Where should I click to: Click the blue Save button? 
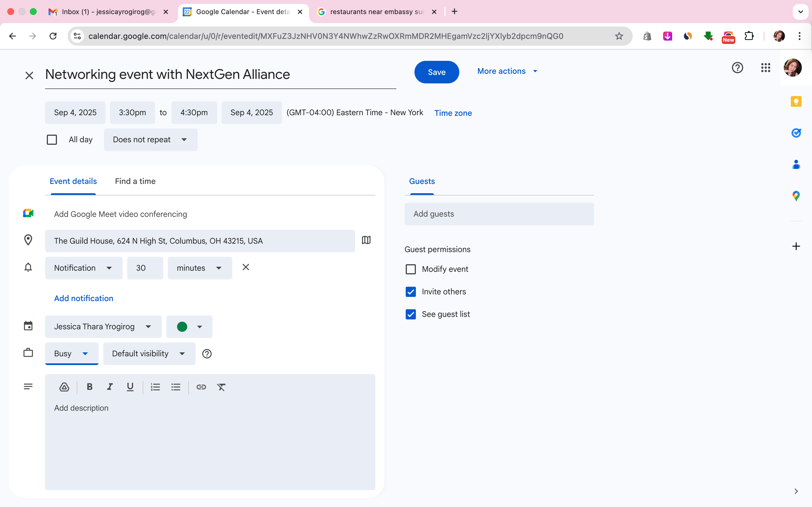pyautogui.click(x=436, y=72)
